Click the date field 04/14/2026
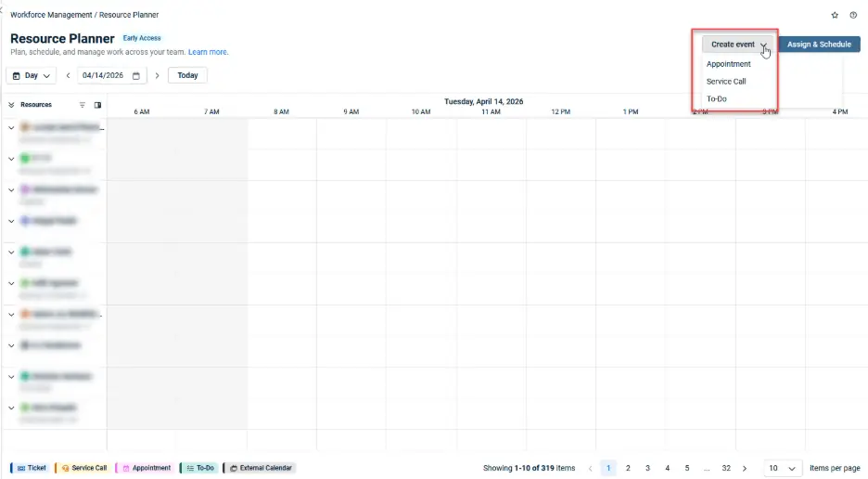This screenshot has height=479, width=868. (112, 75)
